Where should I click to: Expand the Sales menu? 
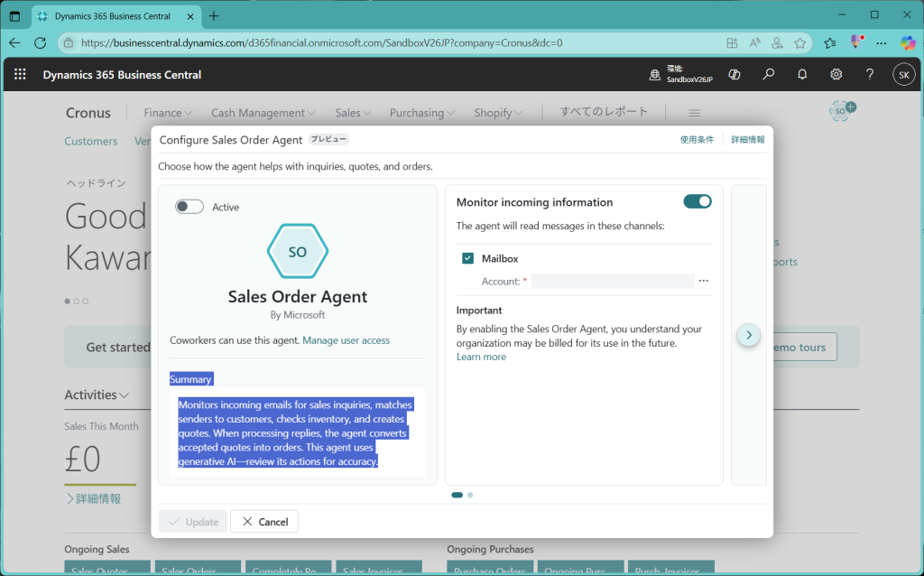353,113
